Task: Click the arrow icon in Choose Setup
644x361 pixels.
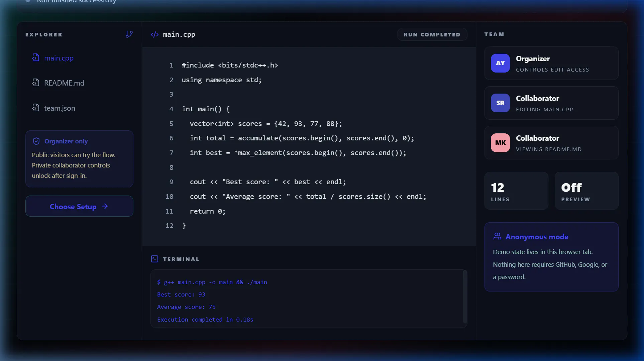Action: click(105, 206)
